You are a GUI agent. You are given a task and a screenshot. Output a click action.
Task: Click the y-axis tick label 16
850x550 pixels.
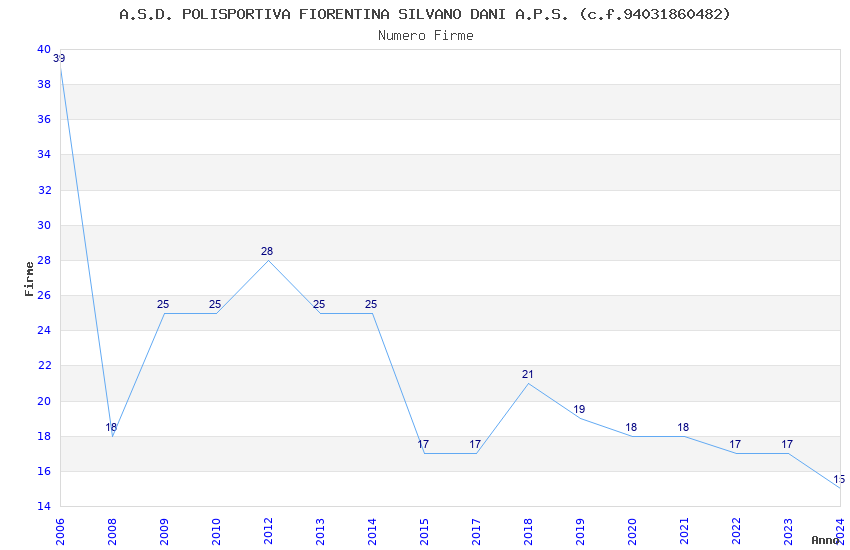click(44, 471)
